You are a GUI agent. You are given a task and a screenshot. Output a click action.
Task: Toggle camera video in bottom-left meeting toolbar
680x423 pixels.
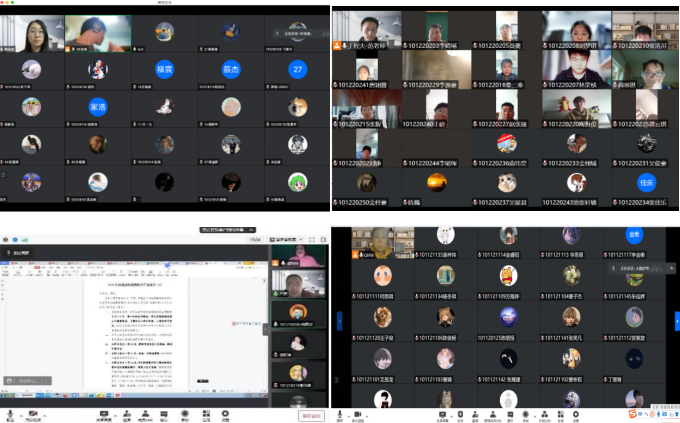pos(33,414)
